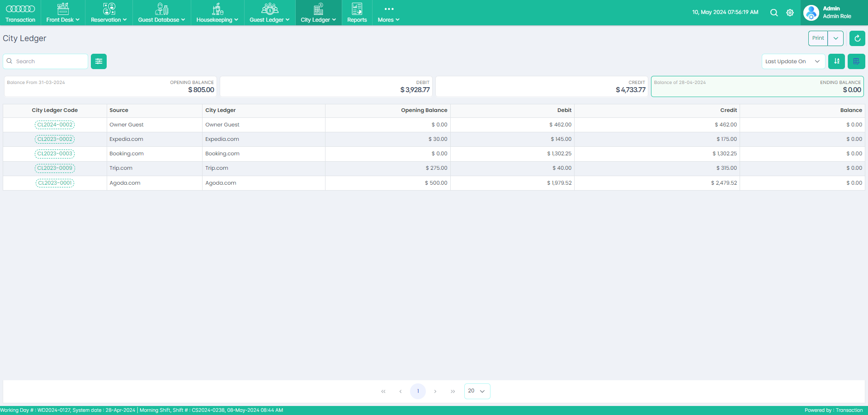Open ledger code CL2023-0009

(x=55, y=168)
